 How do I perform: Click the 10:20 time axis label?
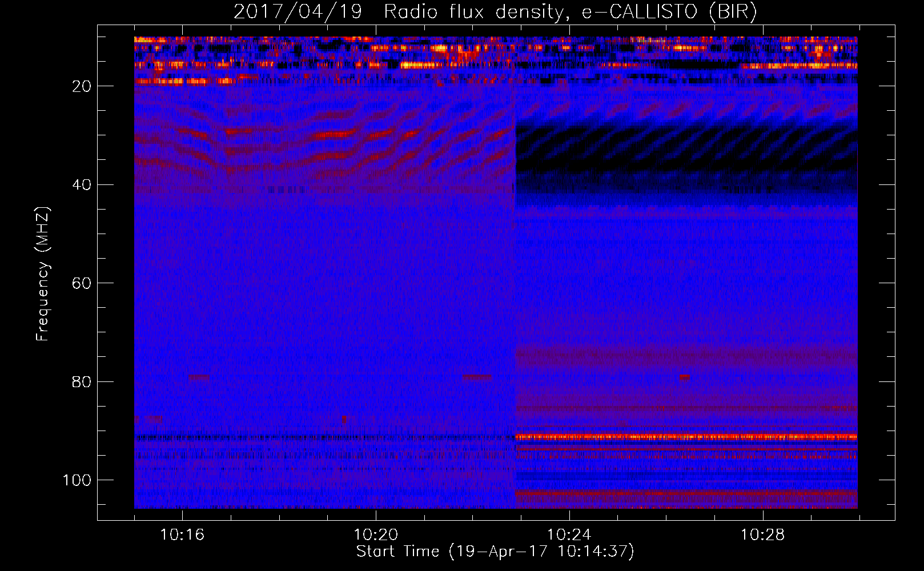[376, 535]
